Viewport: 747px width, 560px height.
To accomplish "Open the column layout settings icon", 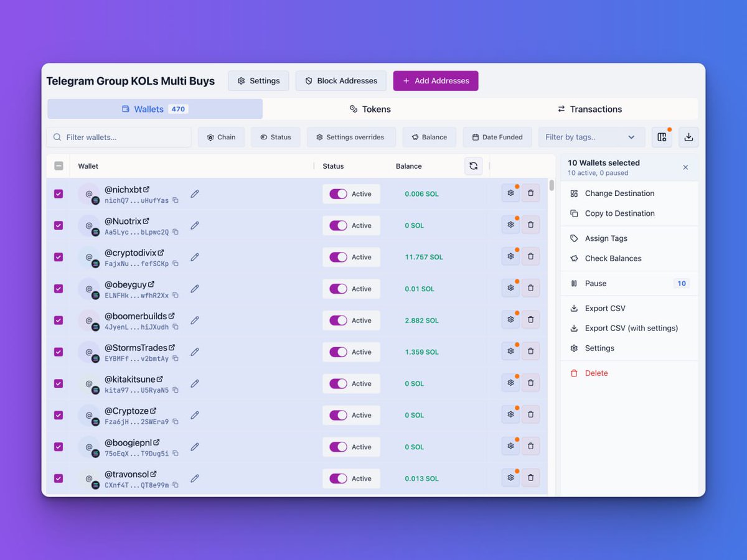I will pyautogui.click(x=662, y=138).
